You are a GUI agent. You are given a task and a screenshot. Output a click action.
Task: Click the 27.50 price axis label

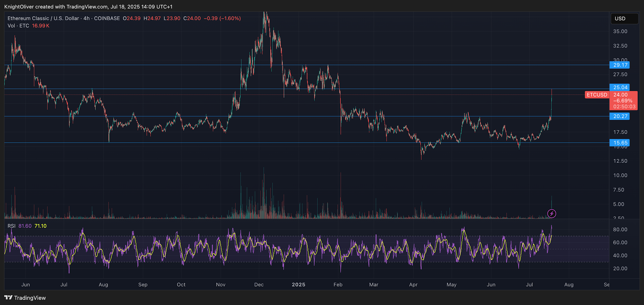[x=620, y=74]
